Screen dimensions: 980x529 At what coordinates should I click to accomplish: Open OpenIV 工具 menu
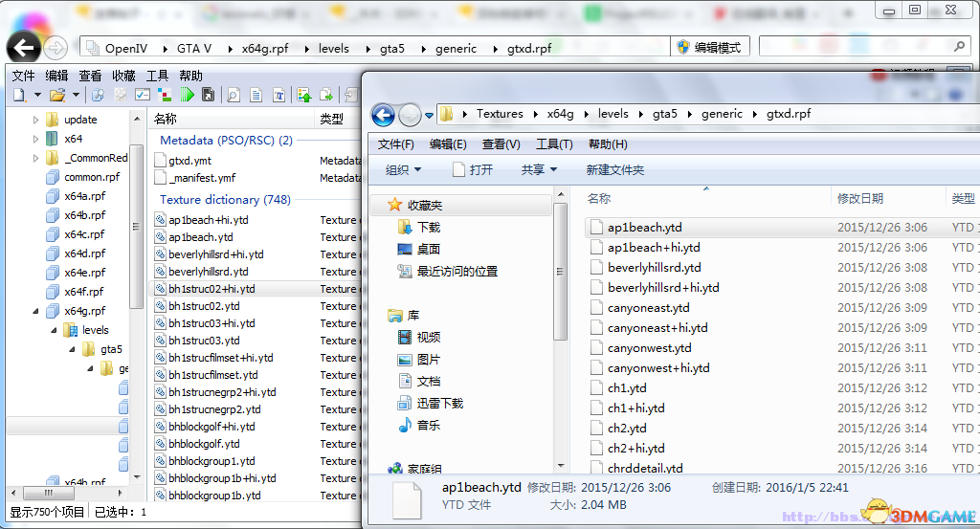pos(158,76)
